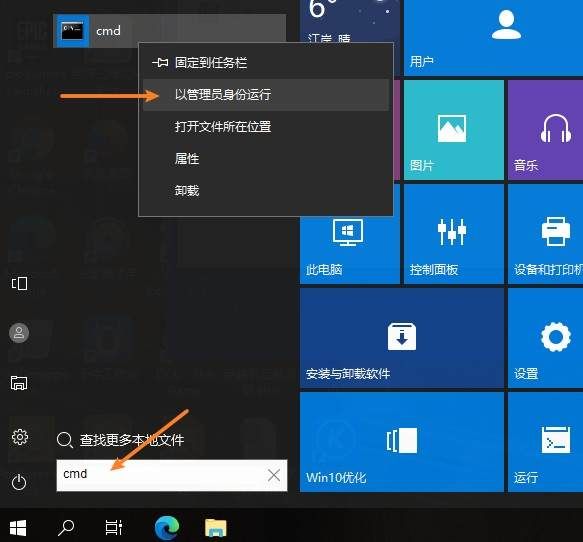583x542 pixels.
Task: Open 设备和打印机 printer tile
Action: pos(545,234)
